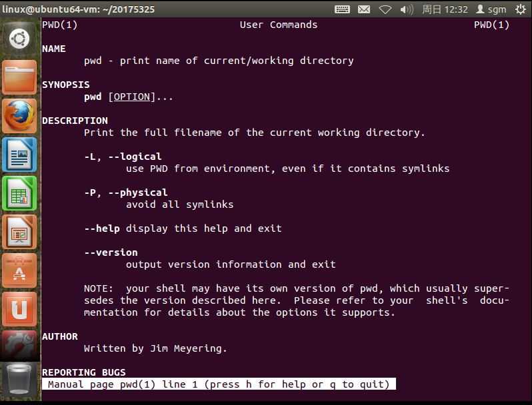532x405 pixels.
Task: Open the clock showing 12:32
Action: (445, 9)
